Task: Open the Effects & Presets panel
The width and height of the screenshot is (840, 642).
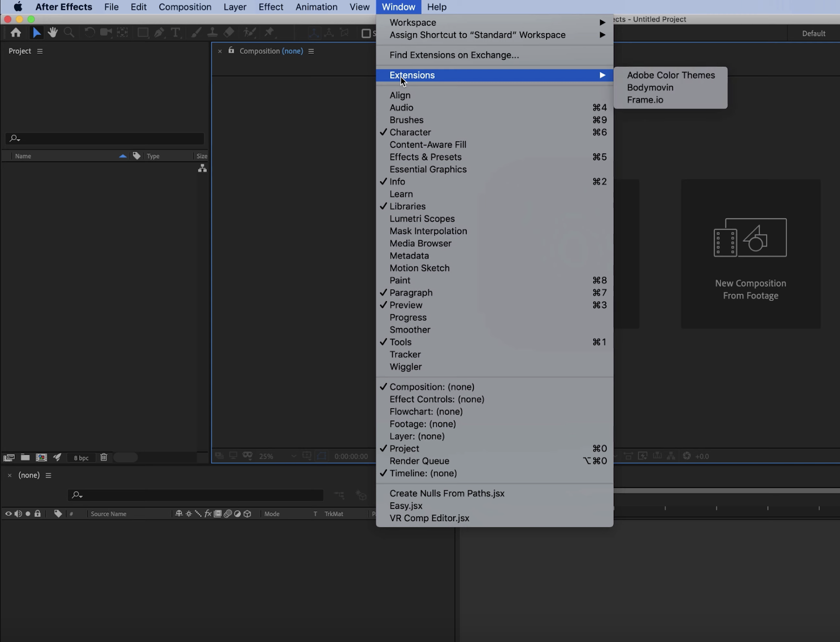Action: point(425,157)
